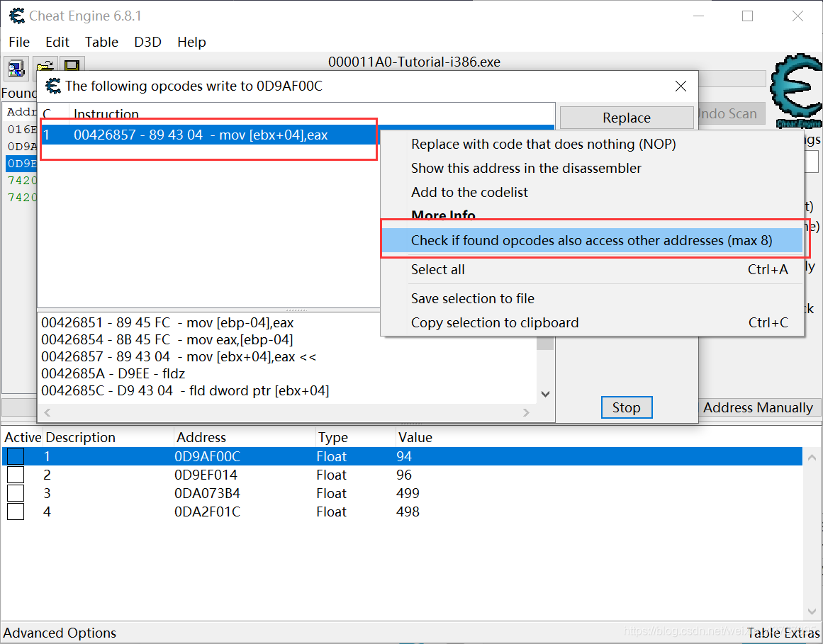Click the down arrow of the disassembly scrollbar
The width and height of the screenshot is (823, 644).
pyautogui.click(x=545, y=394)
